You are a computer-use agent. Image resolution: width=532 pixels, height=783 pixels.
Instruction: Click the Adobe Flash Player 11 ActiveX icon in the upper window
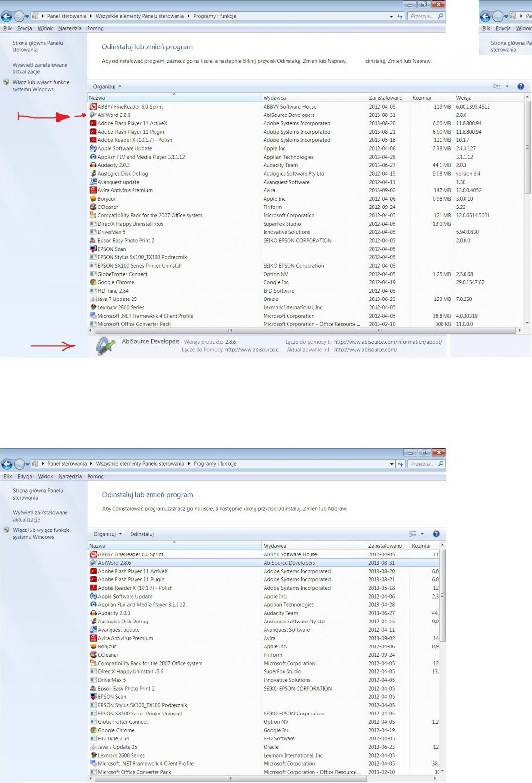pos(93,123)
